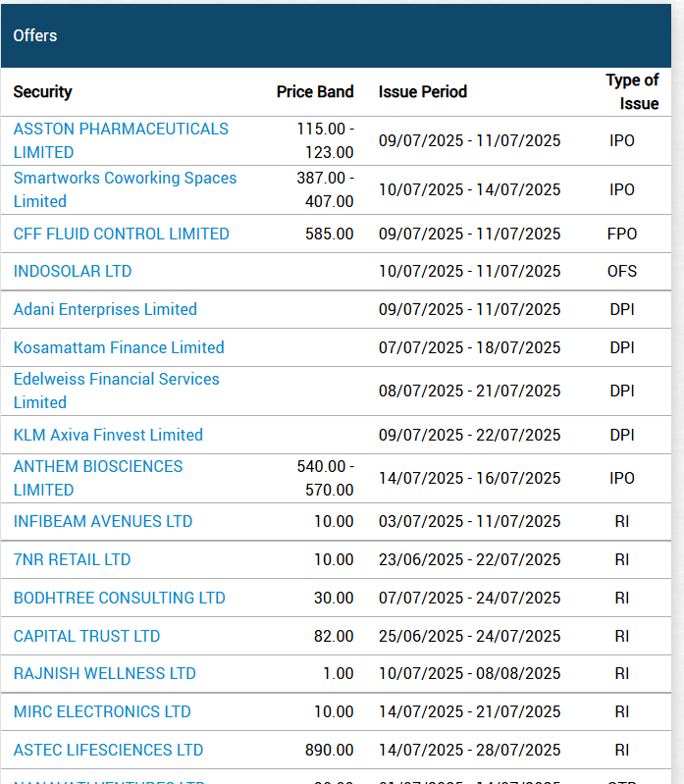Open Smartworks Coworking Spaces Limited link
This screenshot has width=684, height=784.
(125, 189)
